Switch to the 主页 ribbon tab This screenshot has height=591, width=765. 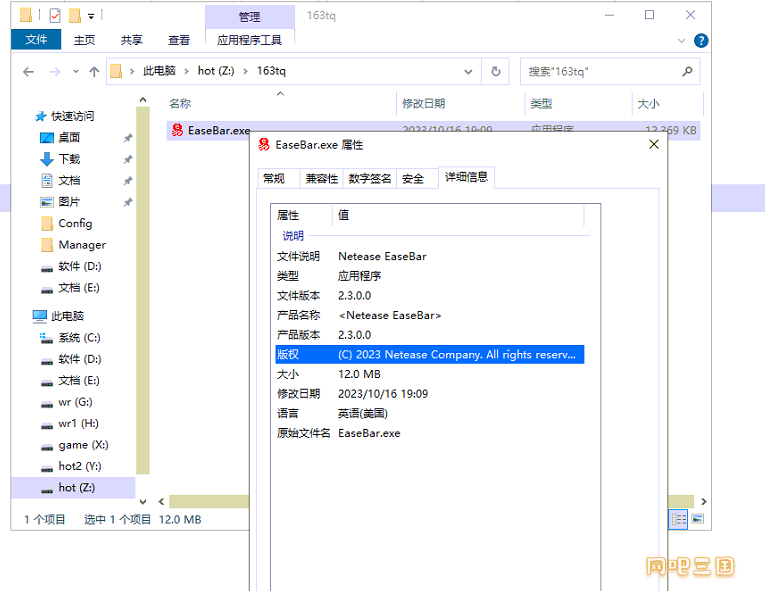84,40
